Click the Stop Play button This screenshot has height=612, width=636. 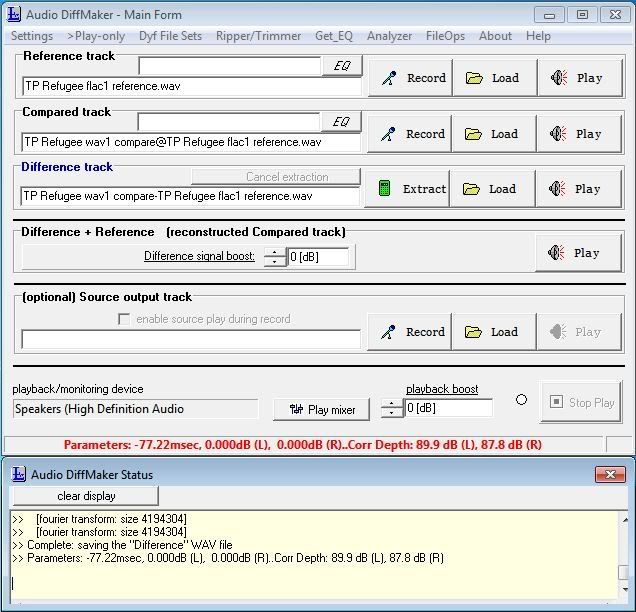pyautogui.click(x=581, y=402)
